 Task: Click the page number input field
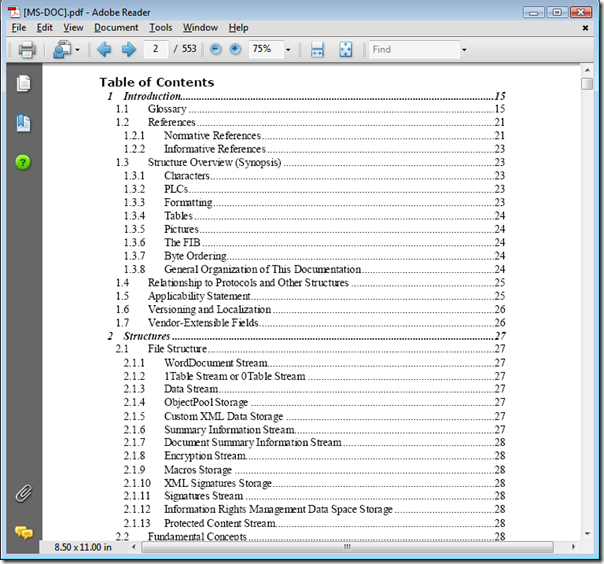point(156,49)
